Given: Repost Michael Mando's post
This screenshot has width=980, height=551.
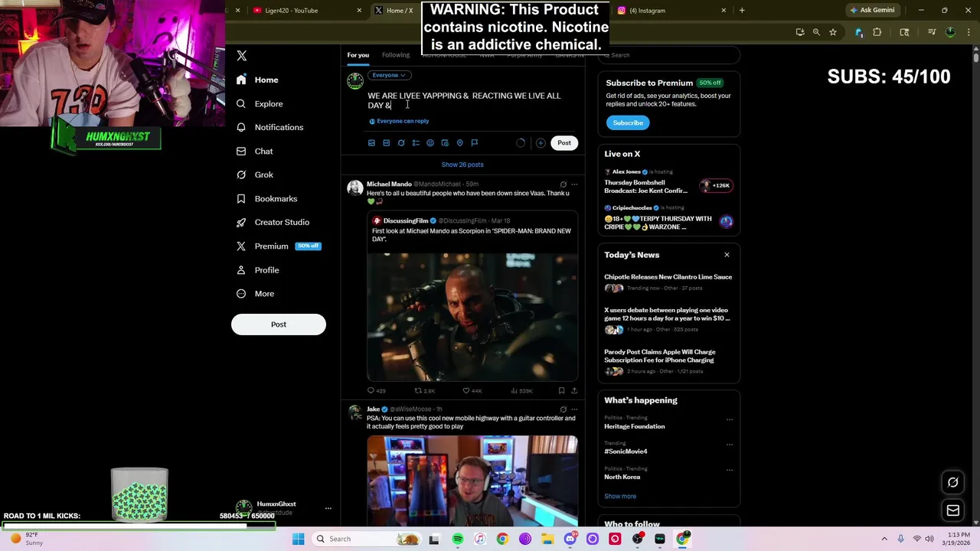Looking at the screenshot, I should (424, 390).
